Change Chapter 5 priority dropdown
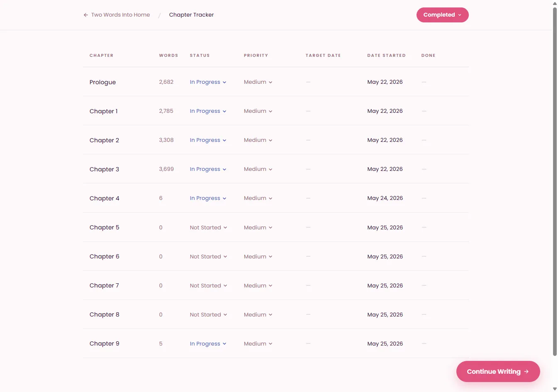Viewport: 558px width, 392px height. pyautogui.click(x=258, y=228)
